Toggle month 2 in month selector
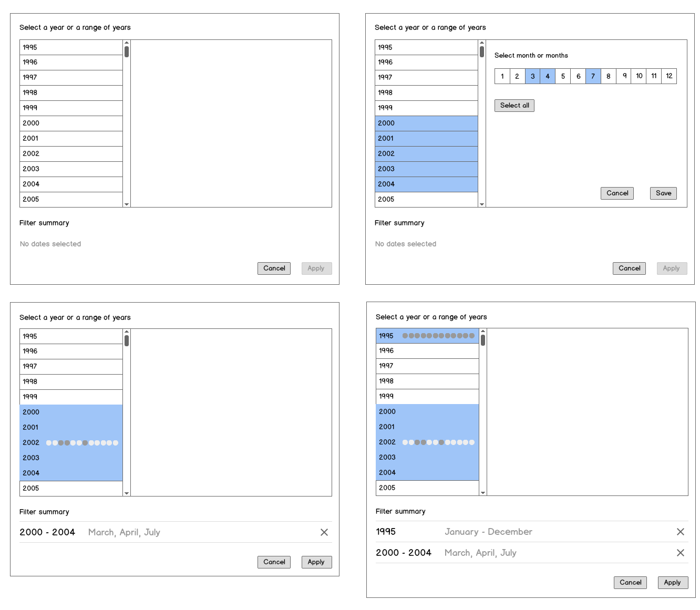700x610 pixels. click(x=517, y=76)
